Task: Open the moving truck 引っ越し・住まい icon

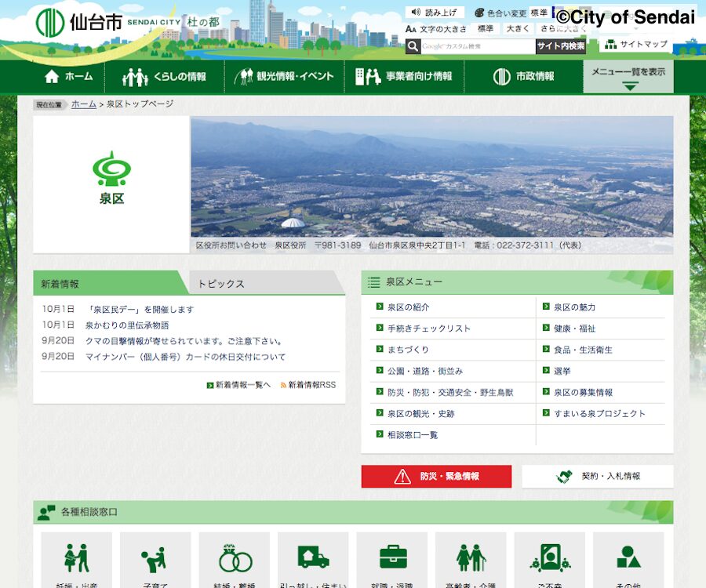Action: 313,559
